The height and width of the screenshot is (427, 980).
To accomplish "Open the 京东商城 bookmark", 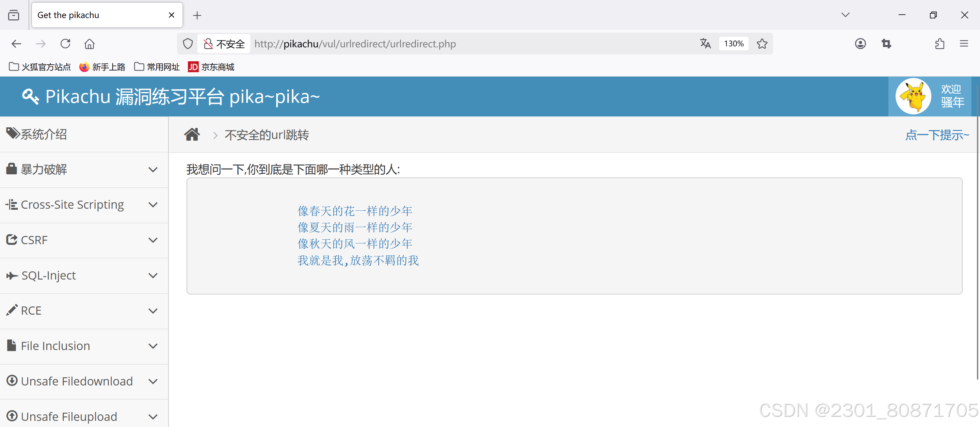I will [x=211, y=67].
